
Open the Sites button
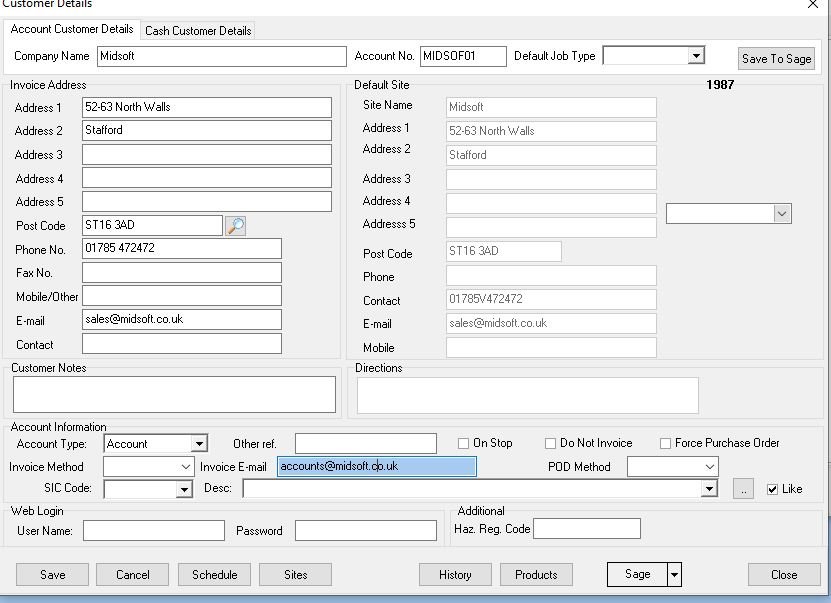click(295, 575)
